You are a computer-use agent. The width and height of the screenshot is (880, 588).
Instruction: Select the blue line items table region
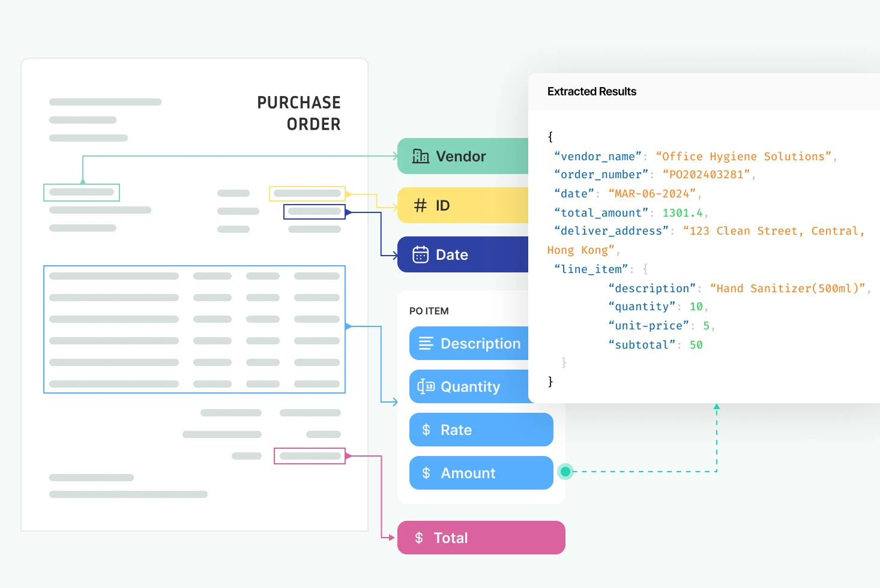pos(194,329)
